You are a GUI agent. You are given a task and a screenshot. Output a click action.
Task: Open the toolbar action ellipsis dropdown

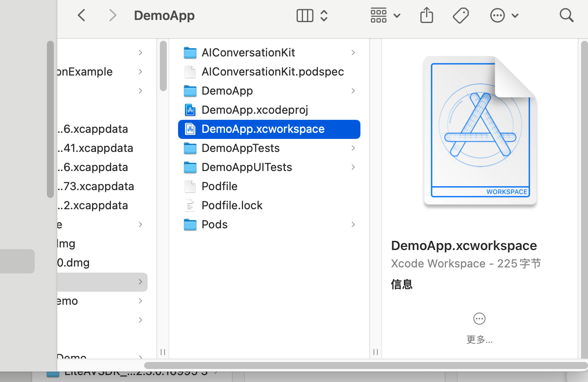click(504, 16)
